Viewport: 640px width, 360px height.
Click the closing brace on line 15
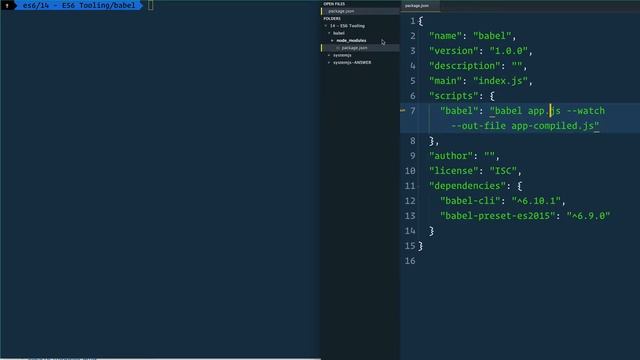(420, 246)
